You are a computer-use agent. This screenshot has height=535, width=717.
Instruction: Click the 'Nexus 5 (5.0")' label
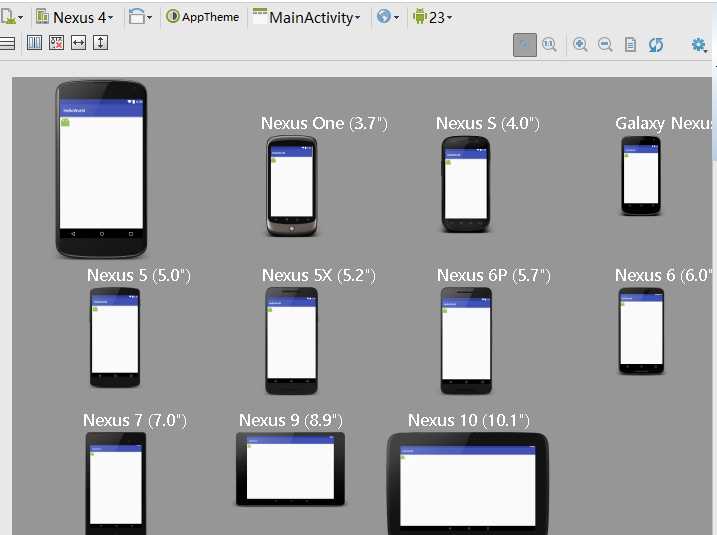pyautogui.click(x=139, y=275)
